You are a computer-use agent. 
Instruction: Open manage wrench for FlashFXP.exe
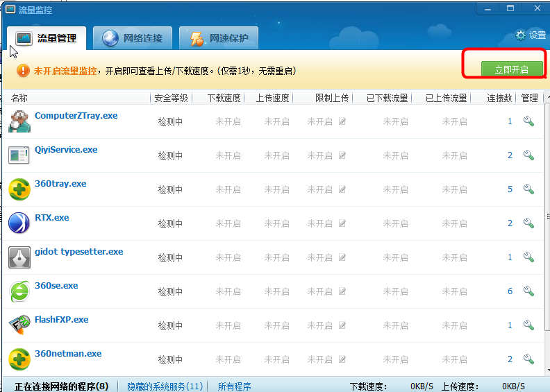pos(528,325)
